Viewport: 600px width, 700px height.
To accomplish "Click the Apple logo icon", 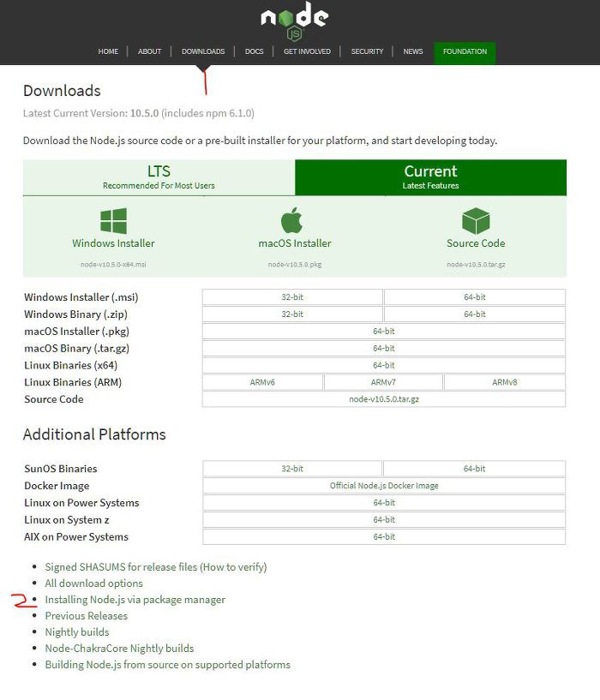I will pos(291,220).
